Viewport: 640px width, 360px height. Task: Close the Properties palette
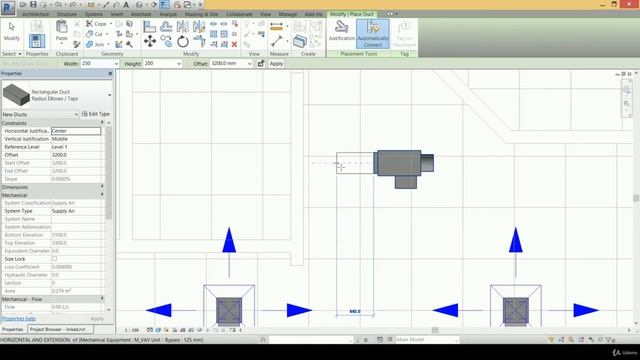click(110, 73)
